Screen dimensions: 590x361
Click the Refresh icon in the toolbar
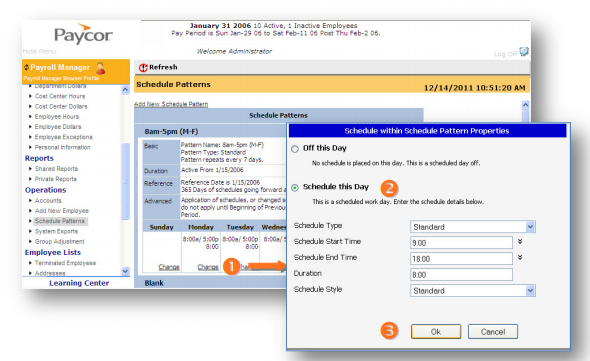point(143,67)
